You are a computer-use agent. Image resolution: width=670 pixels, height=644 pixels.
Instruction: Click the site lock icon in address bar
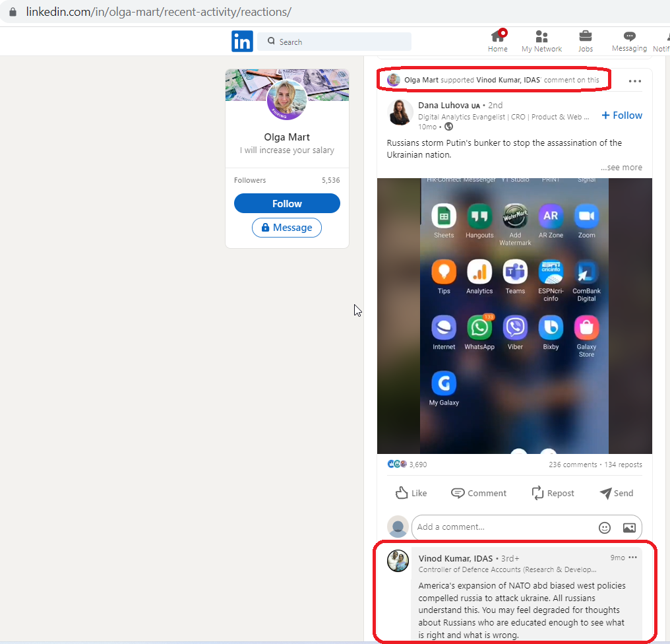coord(13,11)
